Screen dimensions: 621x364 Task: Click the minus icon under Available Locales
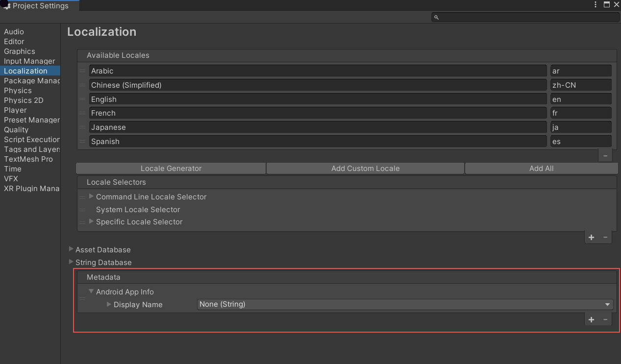[605, 156]
